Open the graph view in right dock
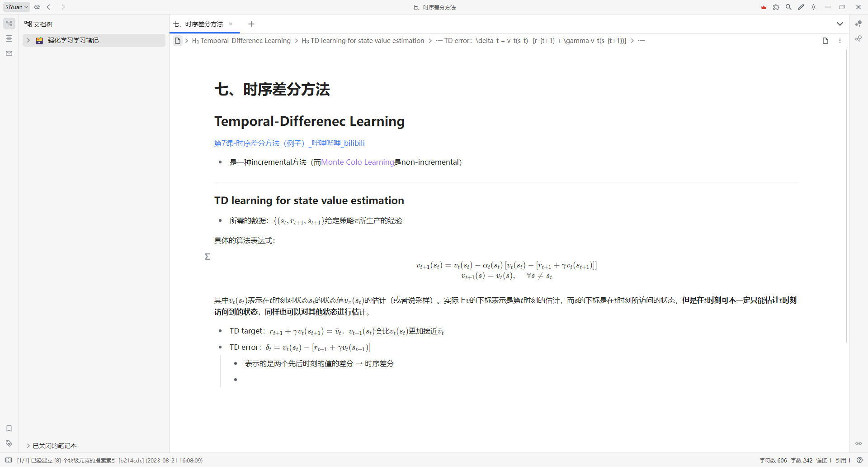This screenshot has height=467, width=868. [859, 24]
